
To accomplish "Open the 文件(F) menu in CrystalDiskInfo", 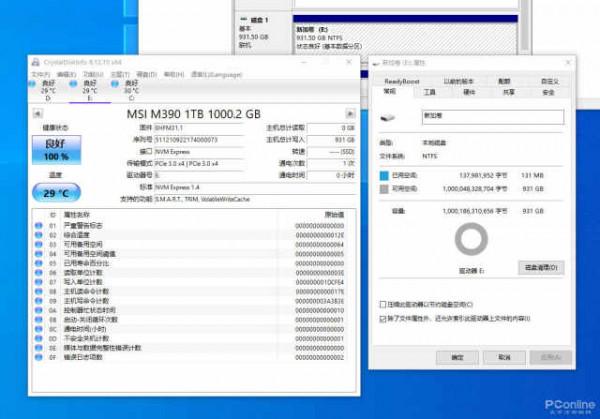I will (40, 74).
